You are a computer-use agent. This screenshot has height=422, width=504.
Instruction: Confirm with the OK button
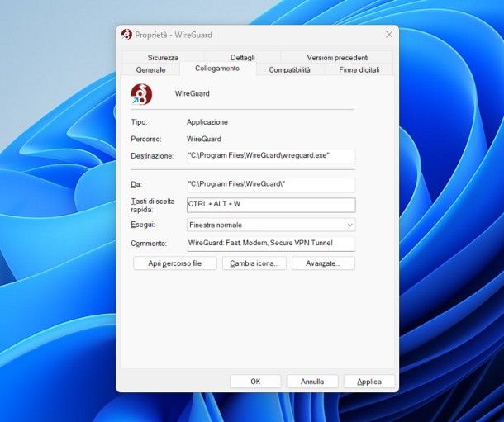click(255, 382)
